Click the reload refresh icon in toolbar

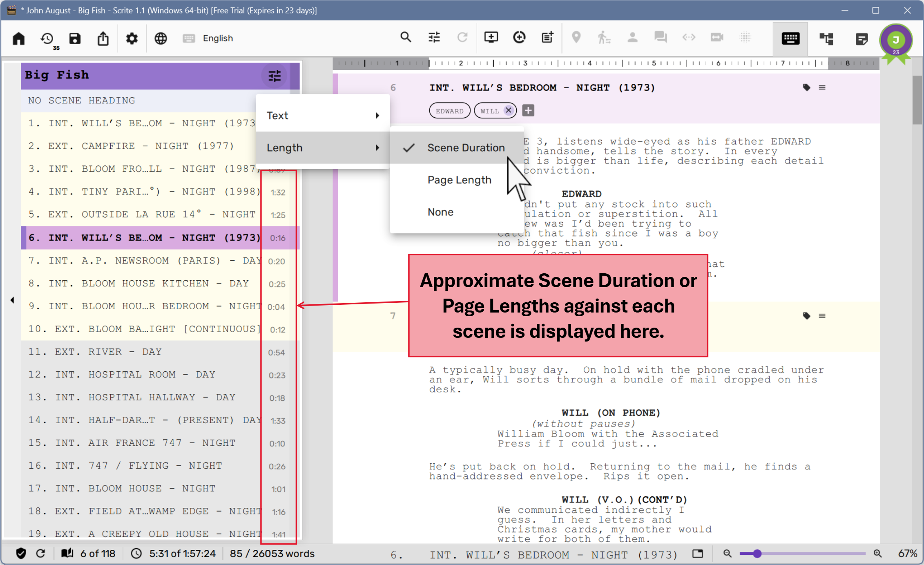click(x=462, y=37)
